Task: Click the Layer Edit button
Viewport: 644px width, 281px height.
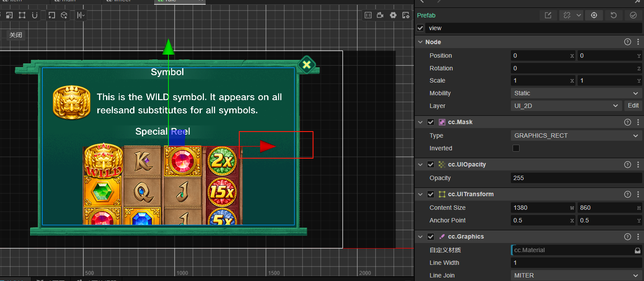Action: click(x=633, y=106)
